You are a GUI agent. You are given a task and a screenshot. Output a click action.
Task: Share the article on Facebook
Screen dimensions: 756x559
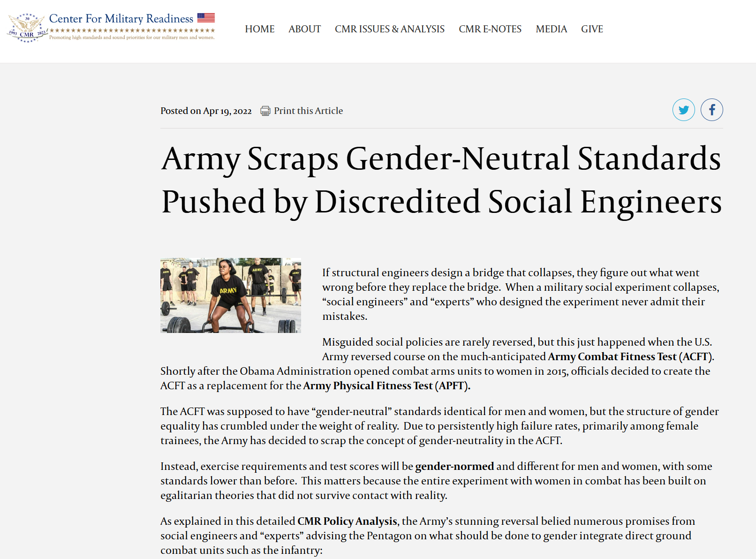pyautogui.click(x=712, y=110)
